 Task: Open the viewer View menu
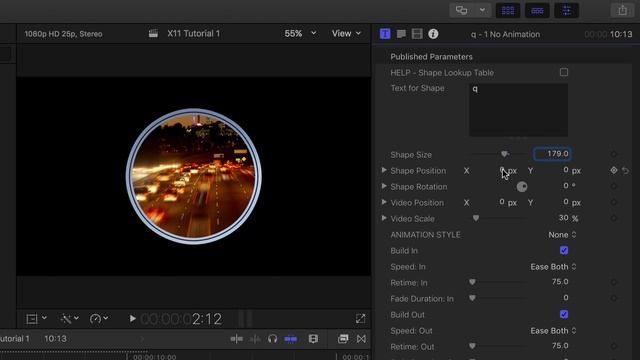(x=346, y=33)
